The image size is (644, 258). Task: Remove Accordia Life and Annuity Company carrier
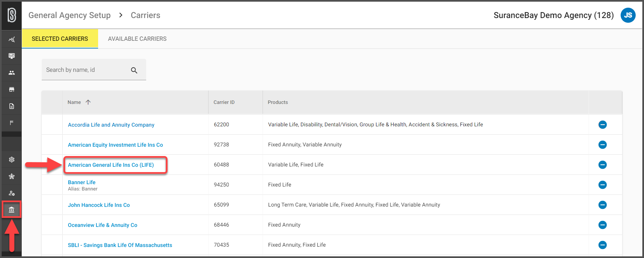(x=603, y=125)
